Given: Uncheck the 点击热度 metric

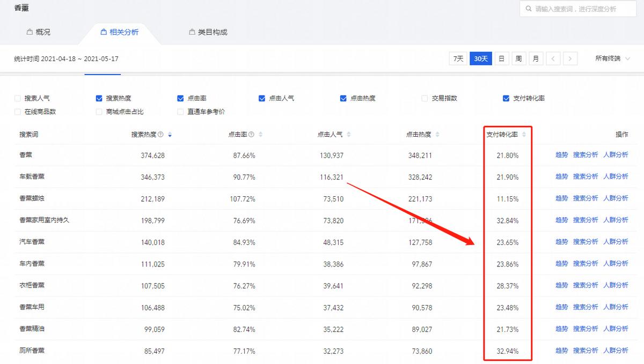Looking at the screenshot, I should pyautogui.click(x=343, y=98).
